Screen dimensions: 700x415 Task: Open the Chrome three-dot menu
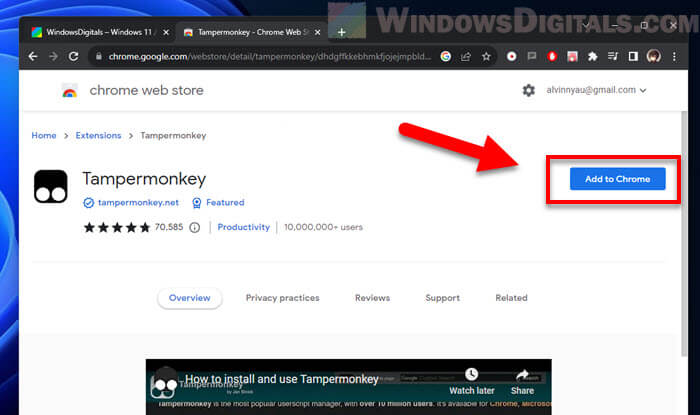674,56
